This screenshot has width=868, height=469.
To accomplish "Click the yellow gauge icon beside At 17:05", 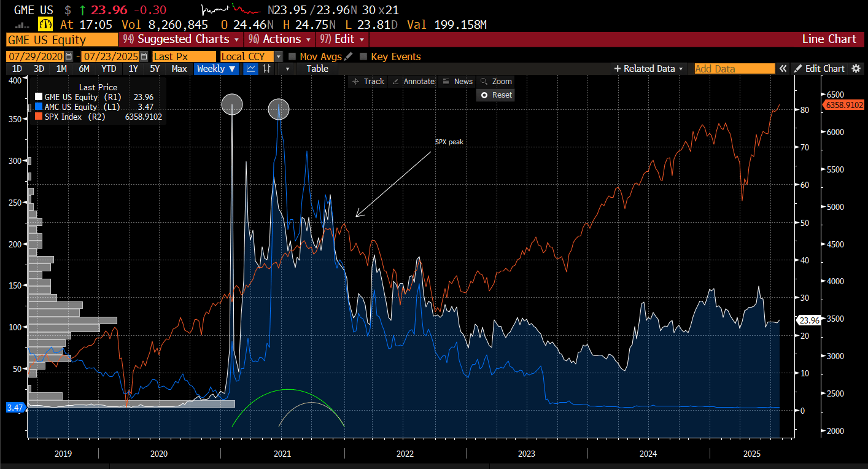I will pos(46,25).
